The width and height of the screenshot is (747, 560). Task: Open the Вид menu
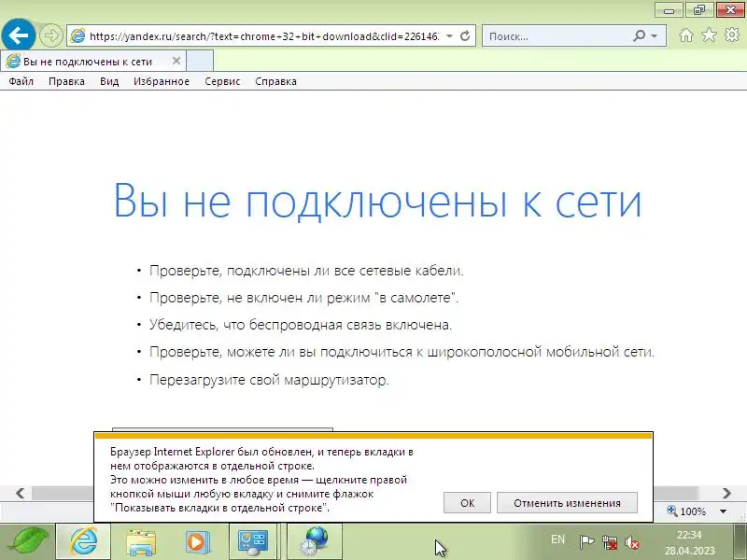[x=109, y=81]
